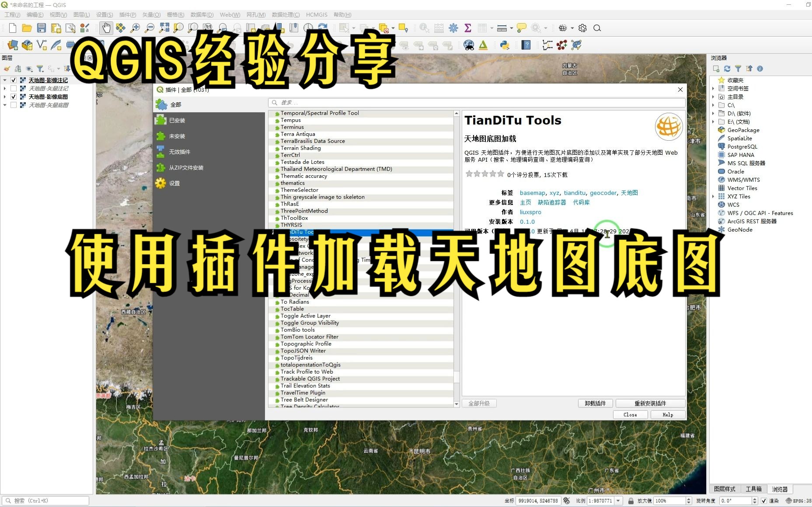Select the Measure ruler tool

(502, 28)
